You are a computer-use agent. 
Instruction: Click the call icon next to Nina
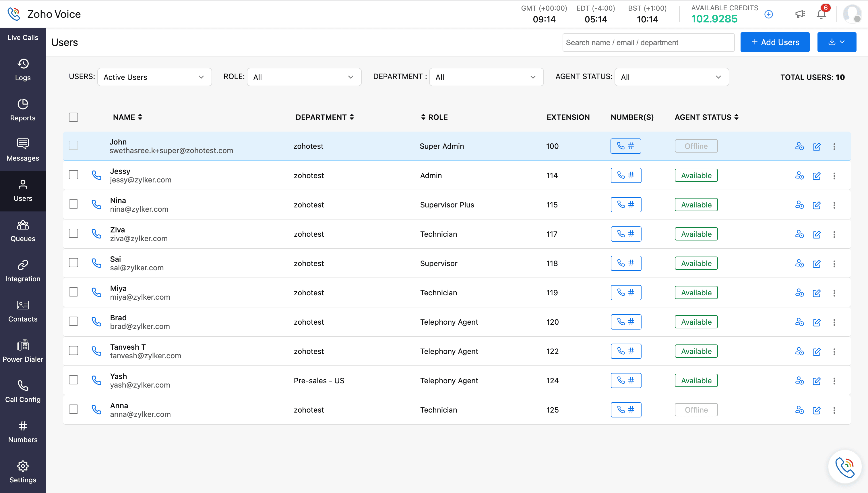click(x=96, y=205)
